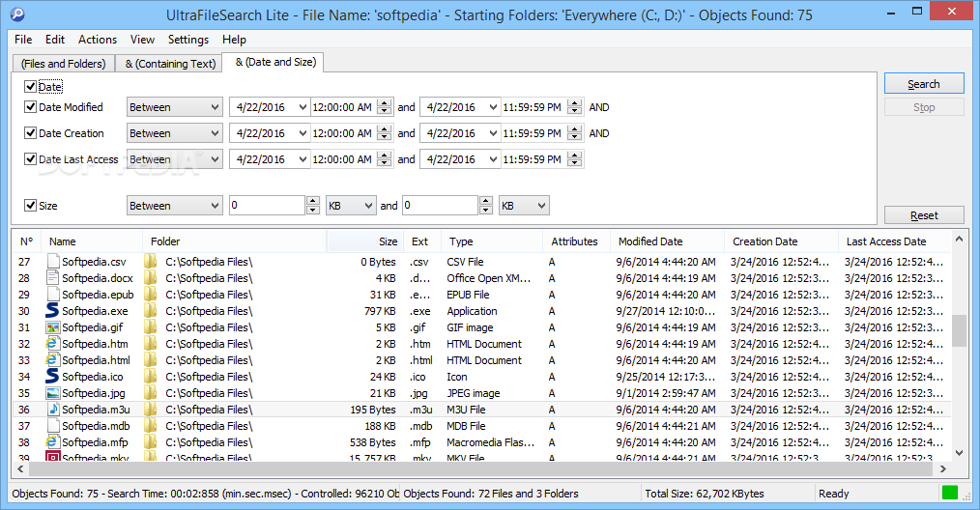Click the Date Modified start time spinner
Viewport: 980px width, 510px height.
(x=385, y=107)
